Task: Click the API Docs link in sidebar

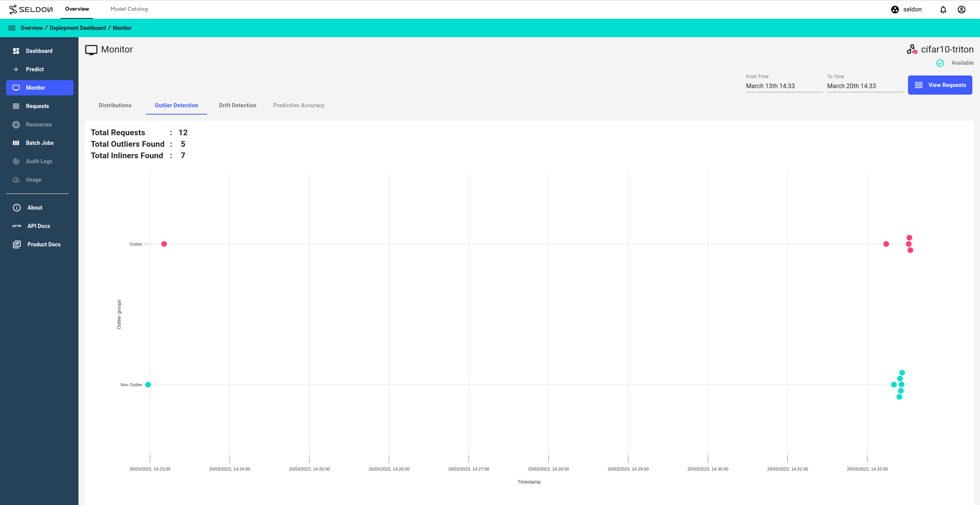Action: (x=38, y=225)
